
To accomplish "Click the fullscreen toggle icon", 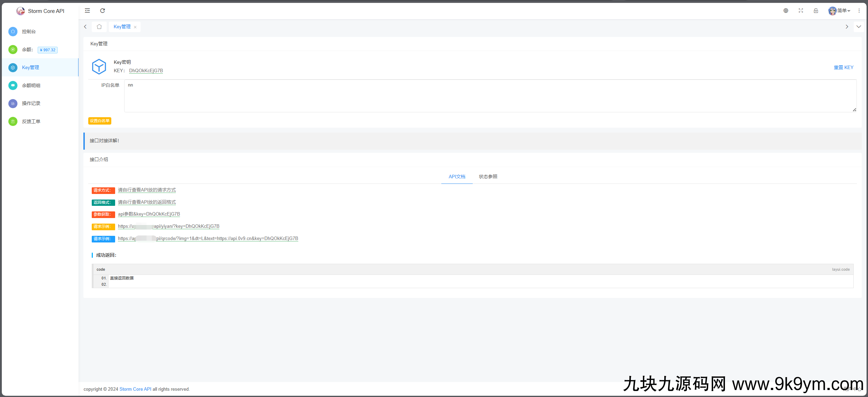I will point(800,10).
